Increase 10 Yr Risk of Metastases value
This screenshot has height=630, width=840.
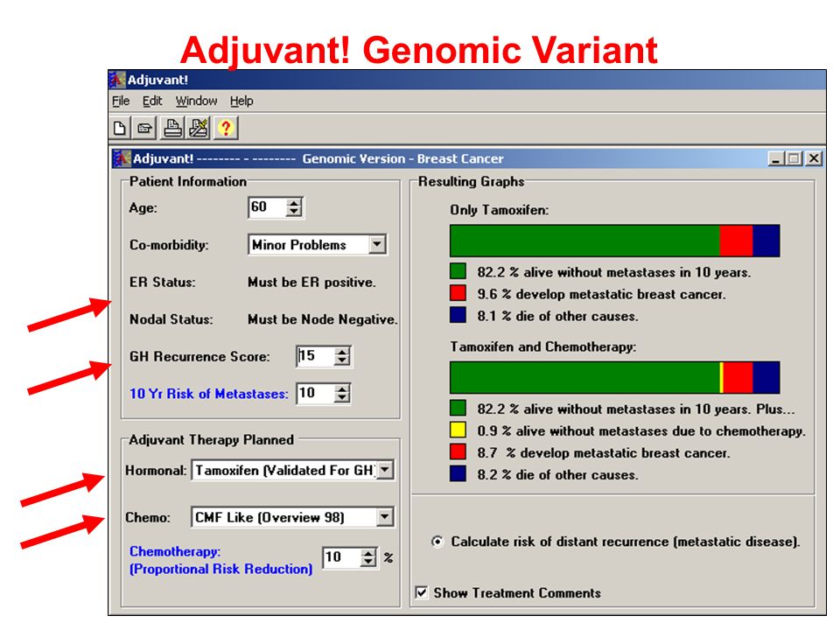(x=342, y=388)
